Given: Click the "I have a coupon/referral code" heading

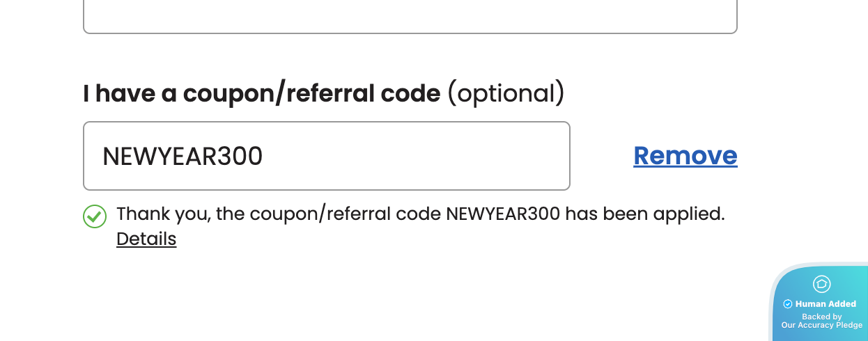Looking at the screenshot, I should (261, 93).
